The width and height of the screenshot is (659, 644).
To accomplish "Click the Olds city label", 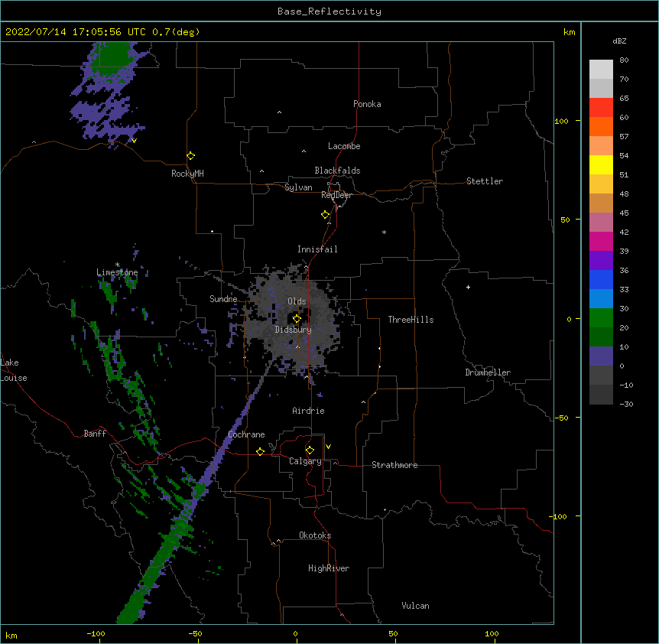I will pos(297,301).
